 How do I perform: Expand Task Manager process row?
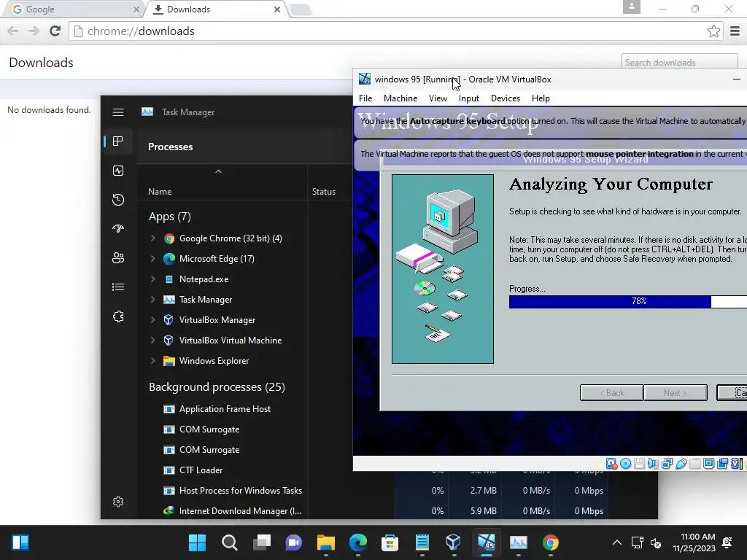tap(152, 300)
